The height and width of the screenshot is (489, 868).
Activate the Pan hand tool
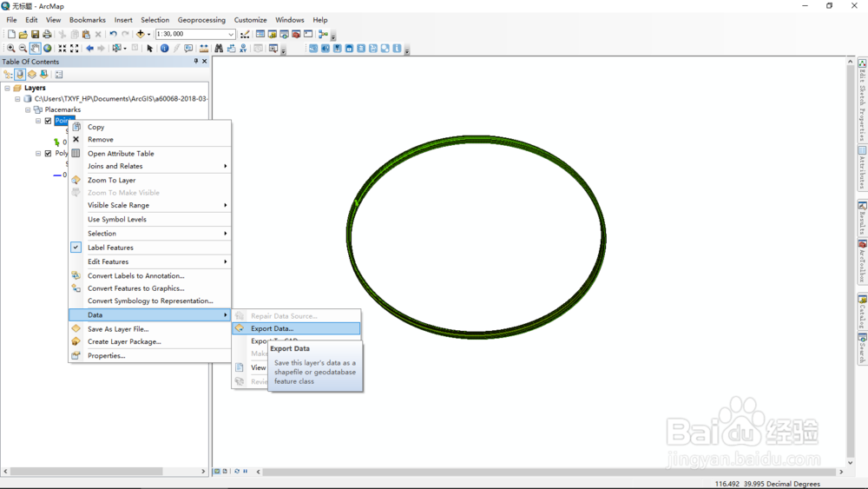coord(35,49)
